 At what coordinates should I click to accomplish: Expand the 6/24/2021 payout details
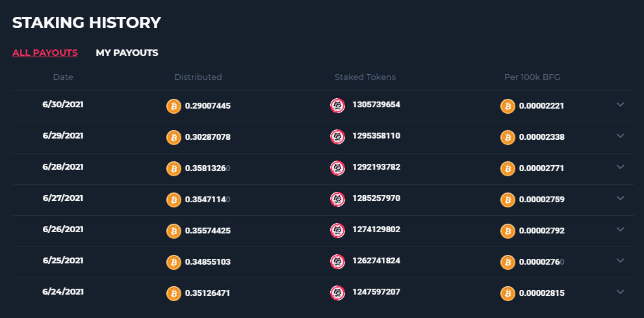(x=620, y=292)
